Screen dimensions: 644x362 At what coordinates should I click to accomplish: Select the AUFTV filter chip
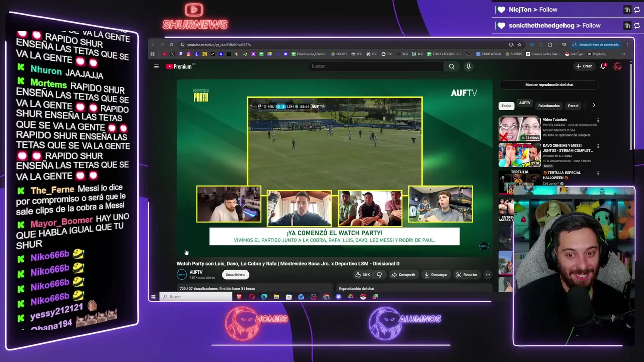coord(525,104)
